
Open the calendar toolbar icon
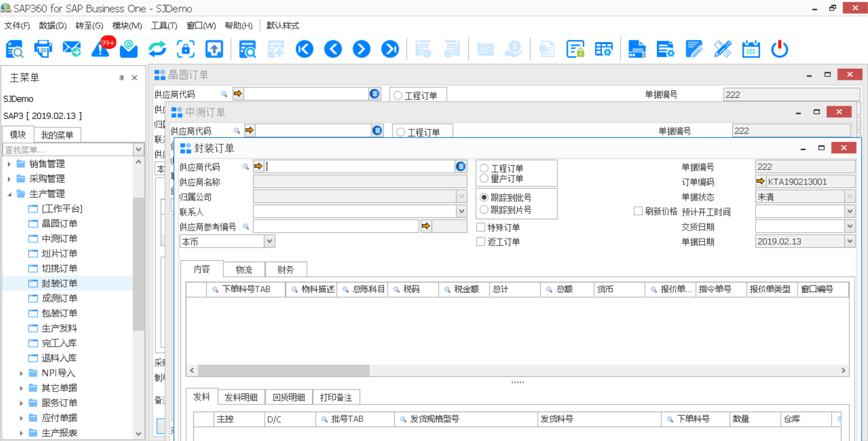[751, 49]
